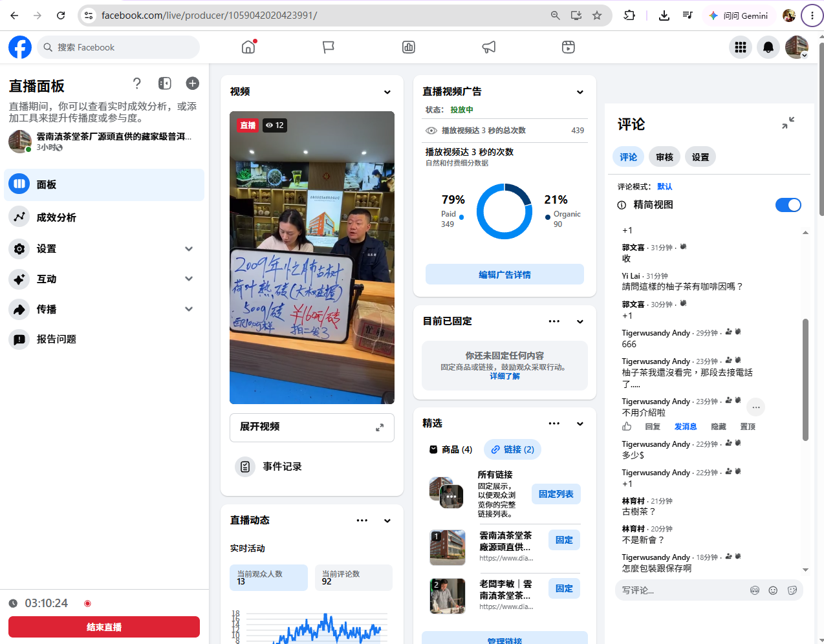The width and height of the screenshot is (824, 644).
Task: Open 成效分析 in the sidebar
Action: [x=104, y=217]
